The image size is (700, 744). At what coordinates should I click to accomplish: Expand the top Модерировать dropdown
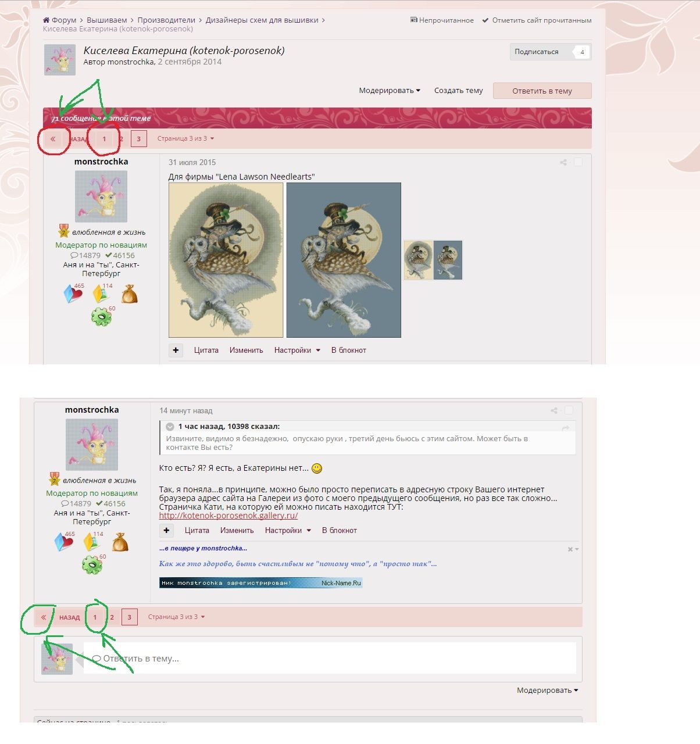click(389, 91)
